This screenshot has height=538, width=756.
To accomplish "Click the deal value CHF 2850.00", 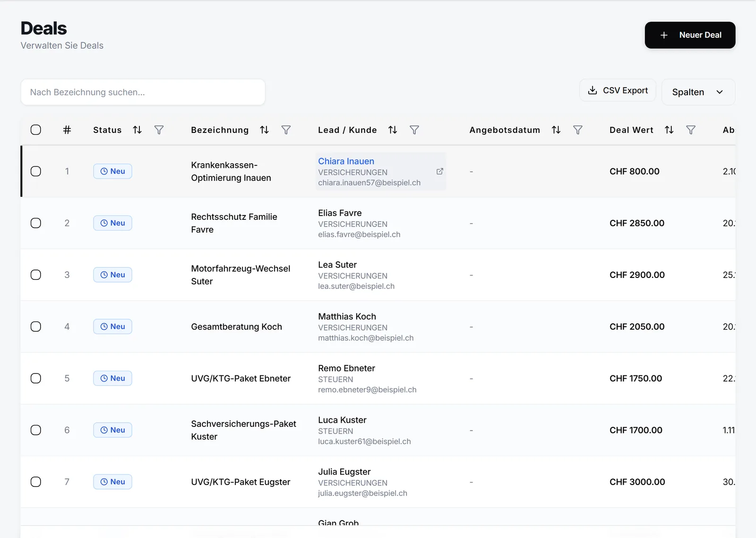I will (637, 223).
